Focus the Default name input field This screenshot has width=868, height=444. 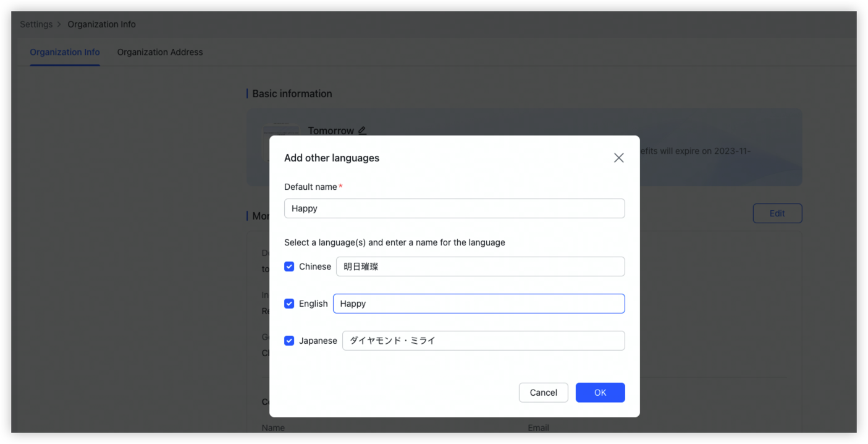pos(454,208)
